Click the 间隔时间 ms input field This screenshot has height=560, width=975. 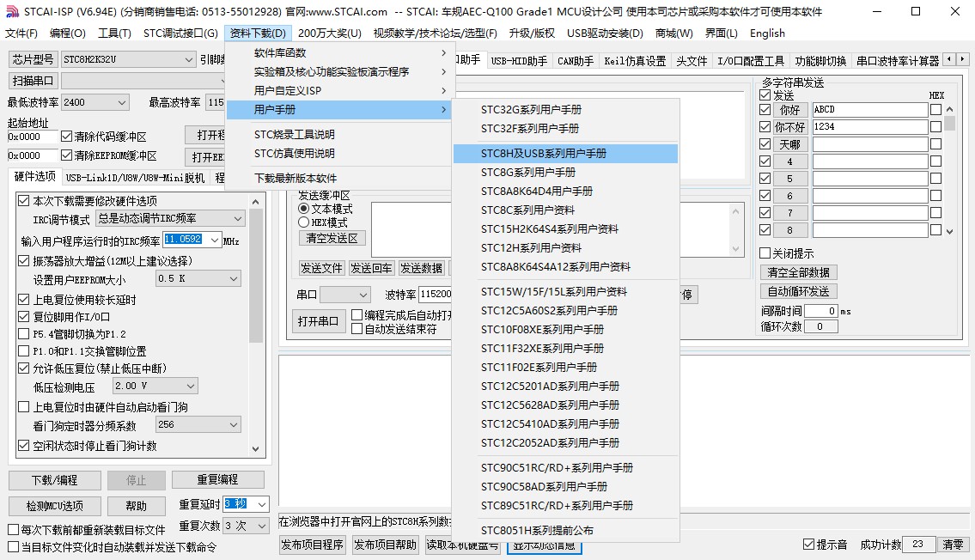click(821, 311)
